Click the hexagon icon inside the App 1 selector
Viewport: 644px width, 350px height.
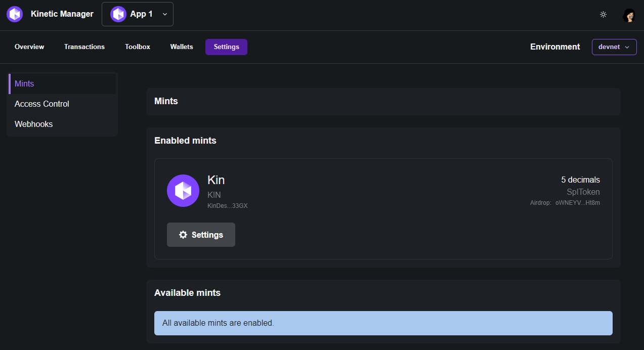(118, 14)
